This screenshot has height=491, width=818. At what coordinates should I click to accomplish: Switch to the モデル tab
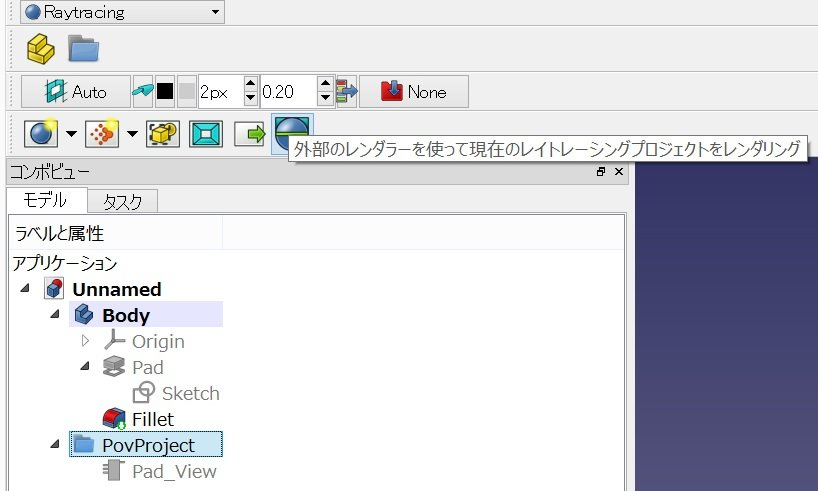tap(45, 200)
